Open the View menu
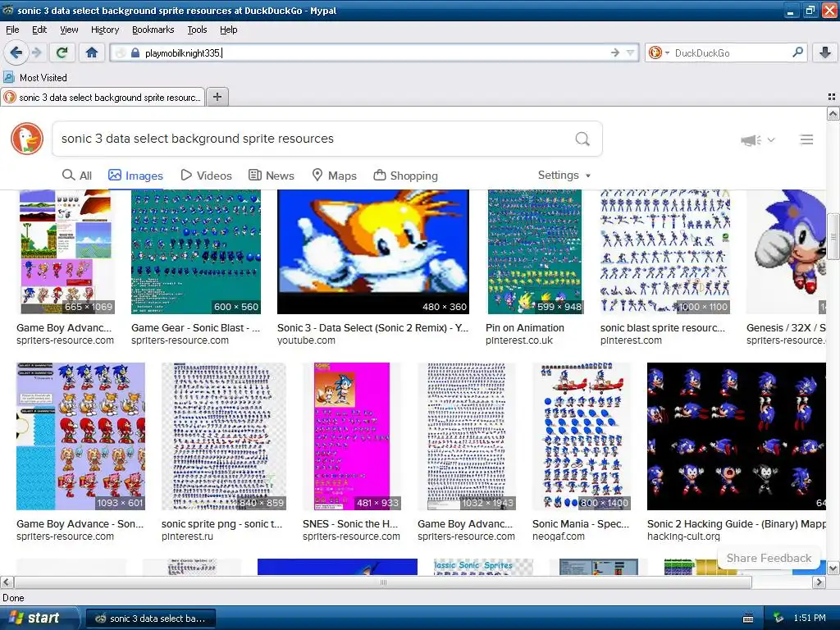Image resolution: width=840 pixels, height=630 pixels. tap(69, 30)
